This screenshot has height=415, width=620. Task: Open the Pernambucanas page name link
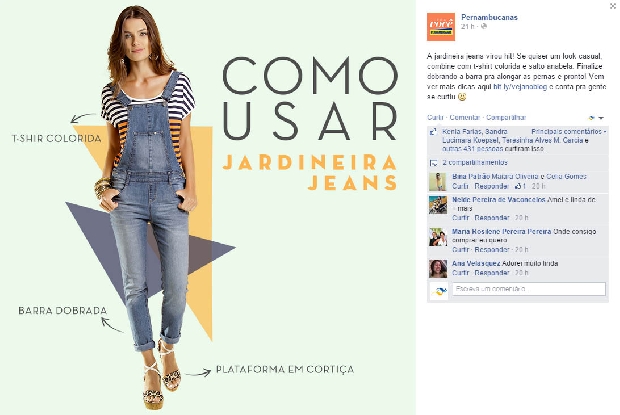tap(489, 17)
